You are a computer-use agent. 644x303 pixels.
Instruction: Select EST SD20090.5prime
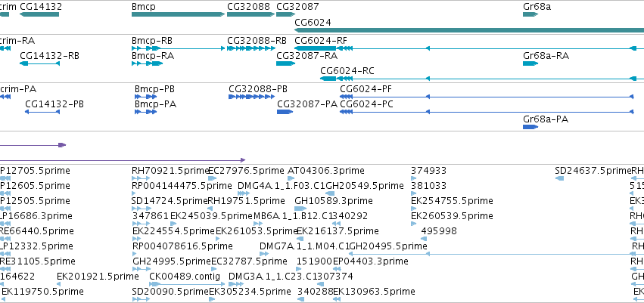[x=142, y=299]
